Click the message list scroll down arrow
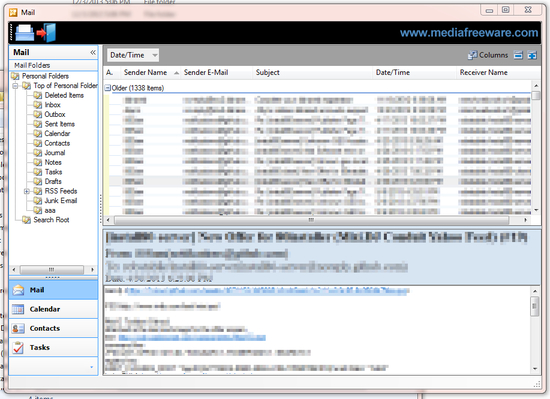 click(x=536, y=210)
